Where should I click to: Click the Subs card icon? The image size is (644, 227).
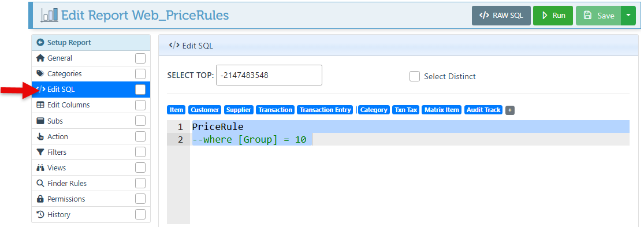coord(40,121)
